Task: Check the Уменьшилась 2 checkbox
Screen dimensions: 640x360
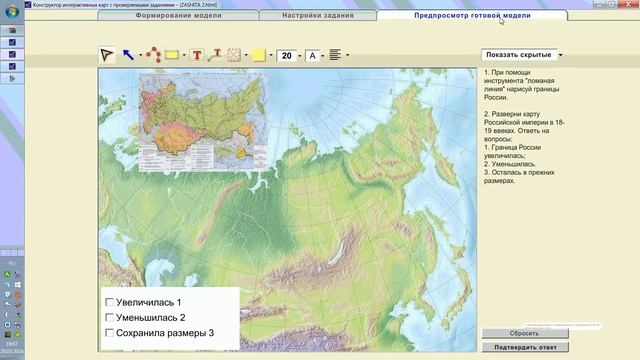Action: click(x=109, y=317)
